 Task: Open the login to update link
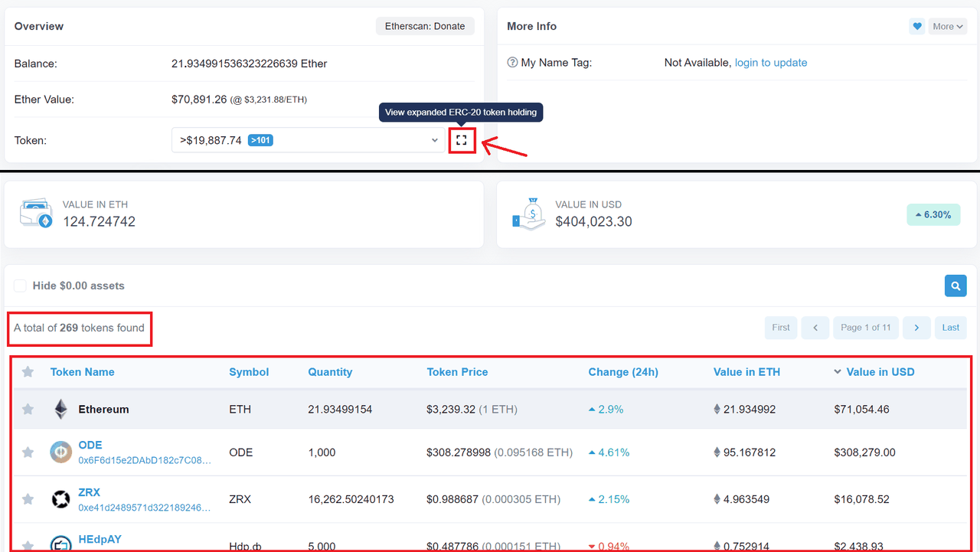click(x=771, y=62)
